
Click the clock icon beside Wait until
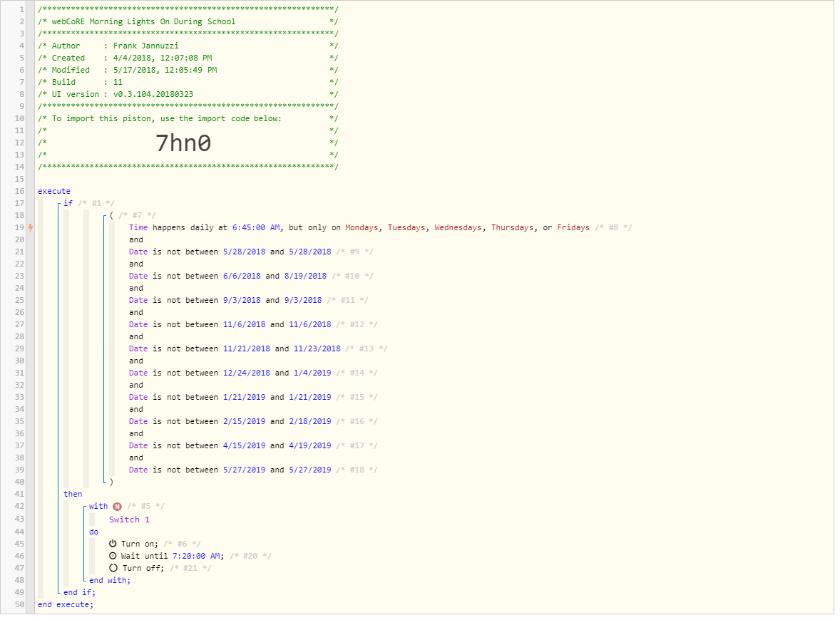point(113,557)
